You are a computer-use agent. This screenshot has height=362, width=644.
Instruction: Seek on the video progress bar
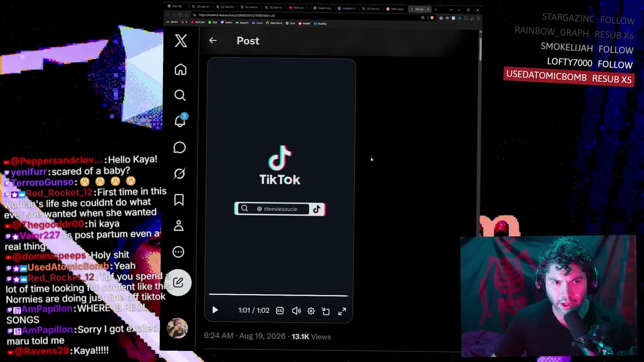279,295
